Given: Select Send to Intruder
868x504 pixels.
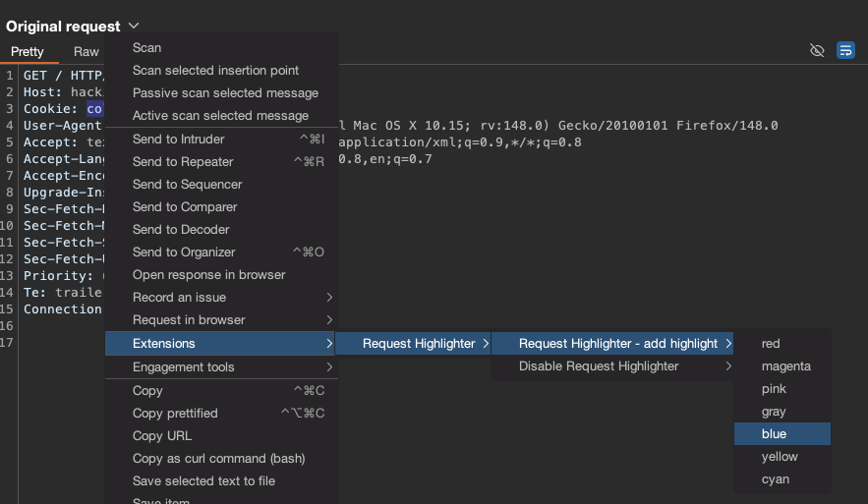Looking at the screenshot, I should point(179,140).
